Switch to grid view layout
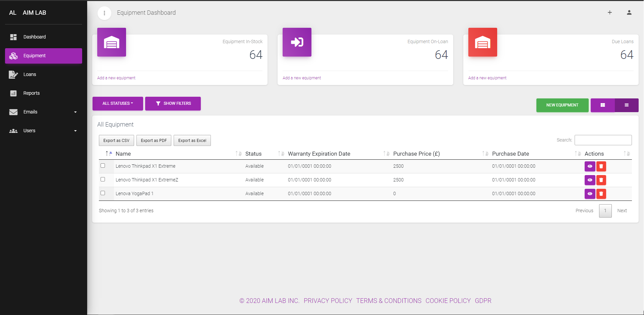Image resolution: width=644 pixels, height=315 pixels. click(603, 105)
